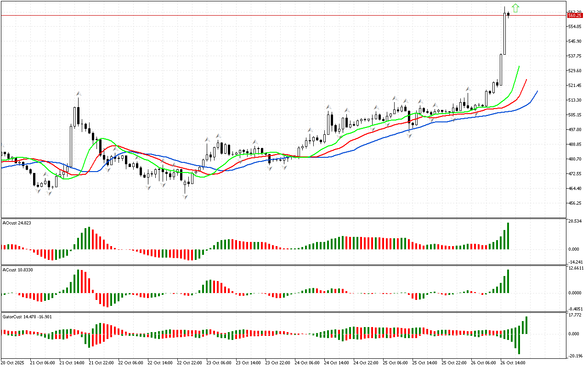Select the tall white breakout candle body
Viewport: 588px width, 368px height.
point(505,34)
